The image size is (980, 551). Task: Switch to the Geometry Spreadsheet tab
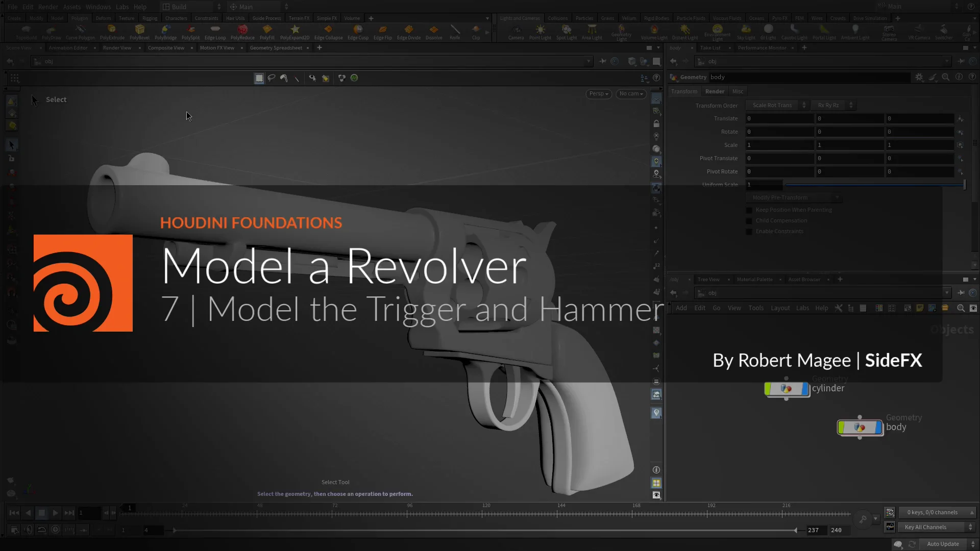(276, 47)
